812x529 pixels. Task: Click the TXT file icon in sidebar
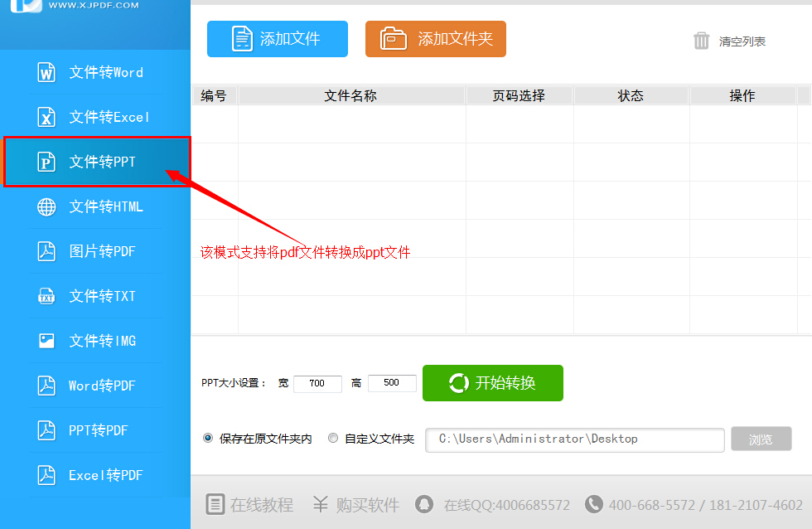(x=46, y=296)
